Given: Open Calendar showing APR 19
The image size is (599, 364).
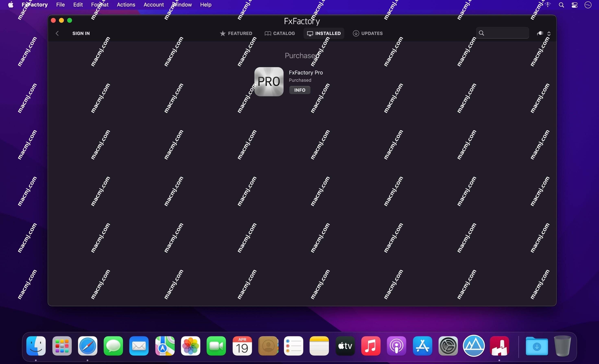Looking at the screenshot, I should pyautogui.click(x=242, y=346).
